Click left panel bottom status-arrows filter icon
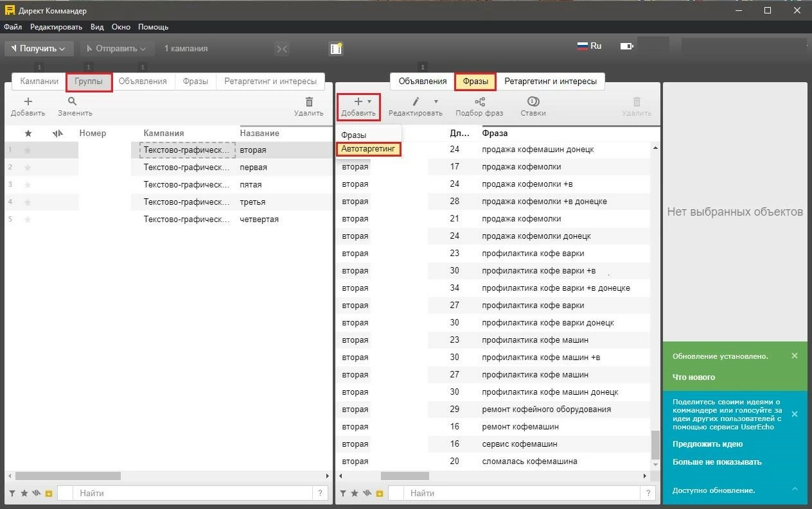Image resolution: width=812 pixels, height=509 pixels. pyautogui.click(x=37, y=493)
